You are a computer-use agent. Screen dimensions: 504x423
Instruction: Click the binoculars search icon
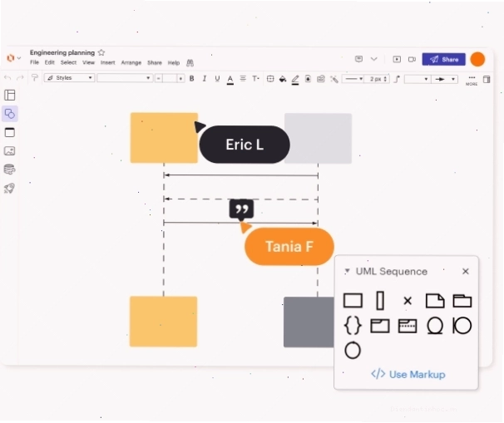(190, 62)
